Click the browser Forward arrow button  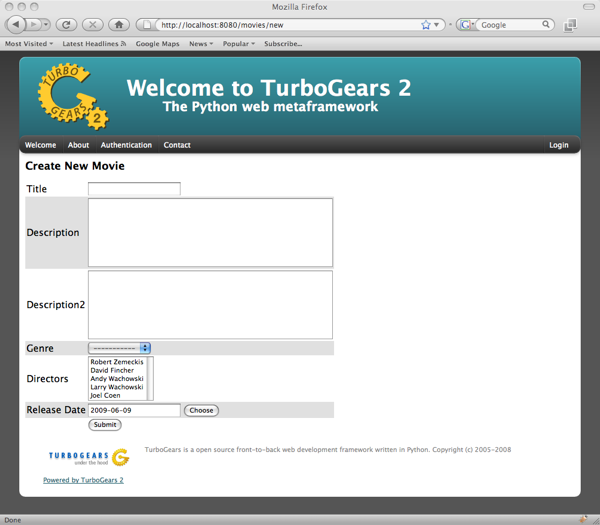point(34,25)
